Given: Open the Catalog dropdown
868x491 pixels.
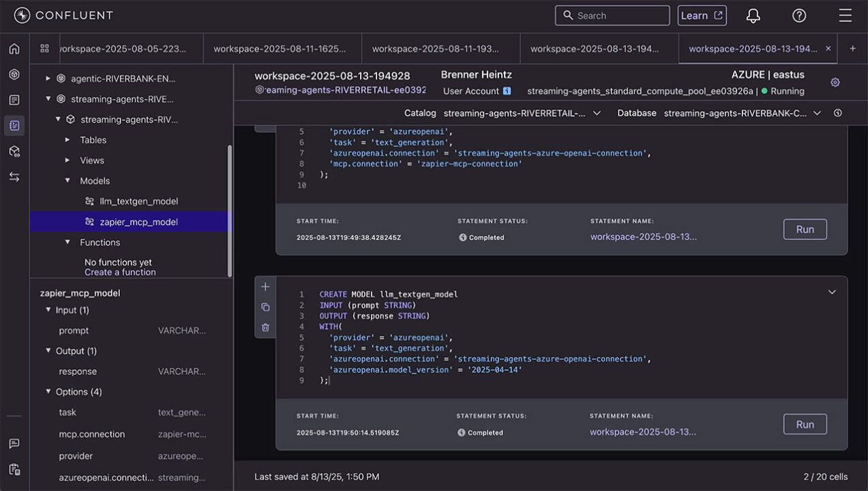Looking at the screenshot, I should [x=597, y=113].
